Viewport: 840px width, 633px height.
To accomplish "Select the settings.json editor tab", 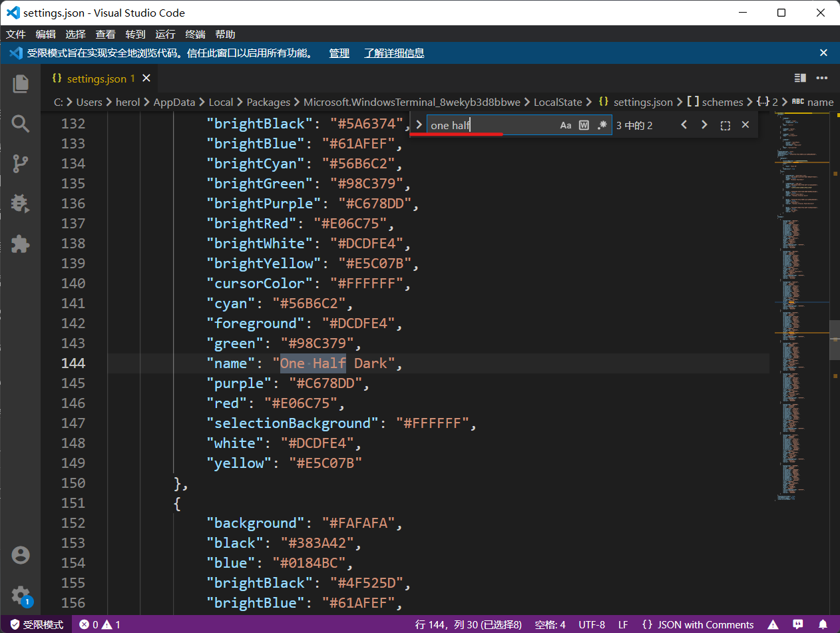I will pyautogui.click(x=100, y=79).
